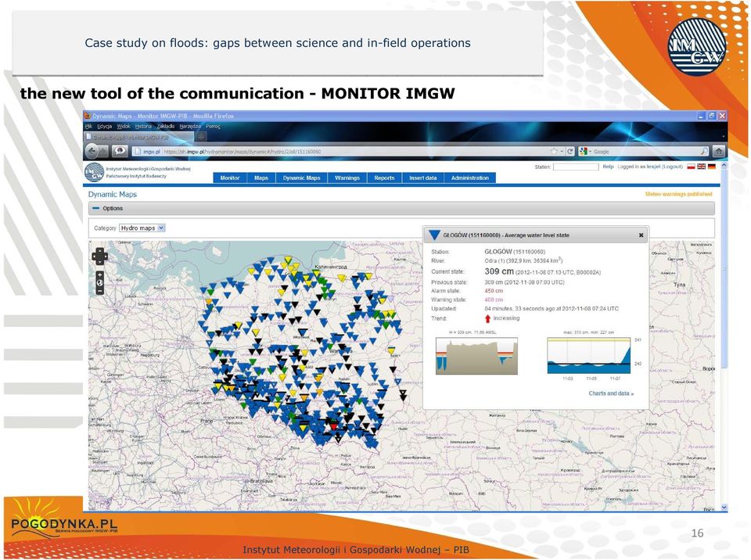Click the Logout link

pyautogui.click(x=673, y=167)
